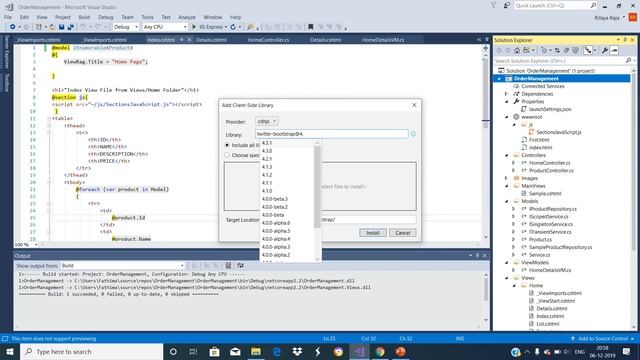Open the Debug configuration dropdown

point(126,27)
